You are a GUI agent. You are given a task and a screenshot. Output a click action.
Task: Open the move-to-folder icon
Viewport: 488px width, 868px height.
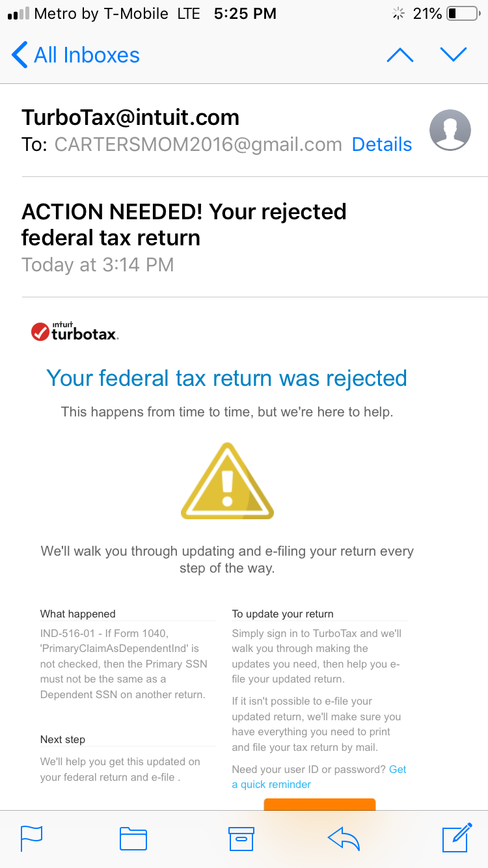[x=133, y=838]
